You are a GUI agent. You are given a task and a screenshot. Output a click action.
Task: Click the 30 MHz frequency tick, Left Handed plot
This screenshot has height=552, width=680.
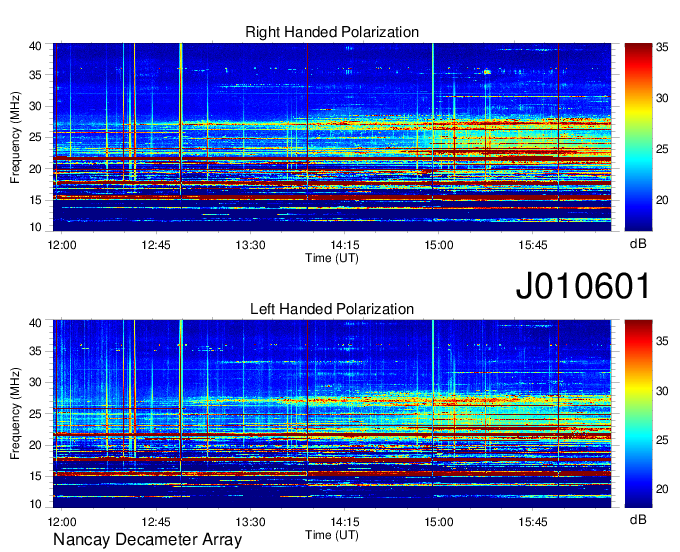(36, 382)
